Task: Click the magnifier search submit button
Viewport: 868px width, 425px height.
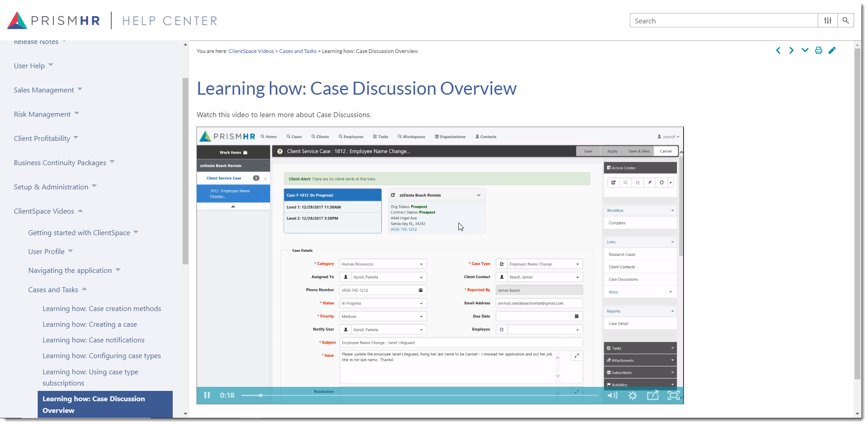Action: pyautogui.click(x=846, y=21)
